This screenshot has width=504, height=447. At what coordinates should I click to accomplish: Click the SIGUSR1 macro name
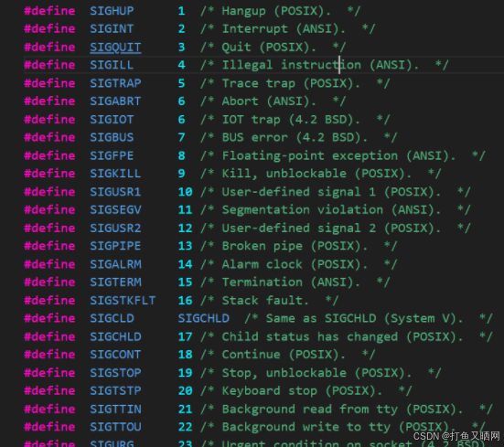coord(115,192)
